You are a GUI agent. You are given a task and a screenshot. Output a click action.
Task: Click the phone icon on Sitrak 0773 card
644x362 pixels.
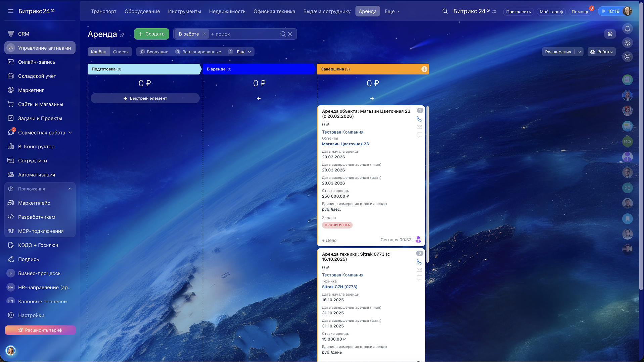419,262
